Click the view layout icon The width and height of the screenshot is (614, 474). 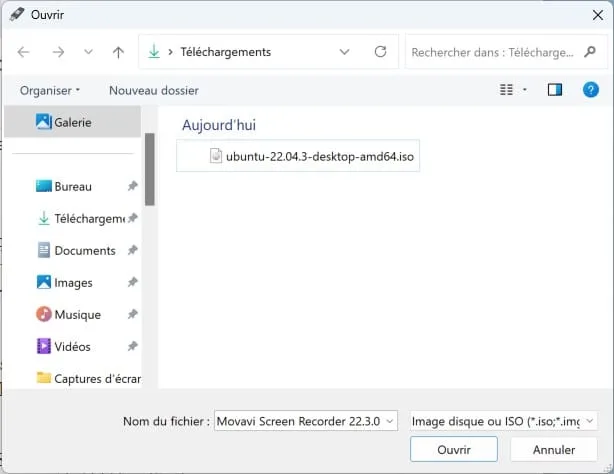click(x=506, y=90)
